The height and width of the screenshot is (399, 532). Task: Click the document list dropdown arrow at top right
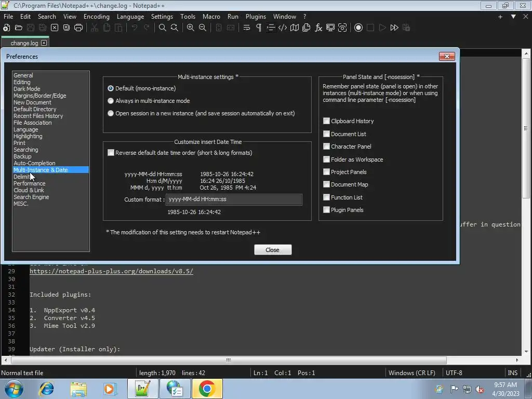point(513,16)
